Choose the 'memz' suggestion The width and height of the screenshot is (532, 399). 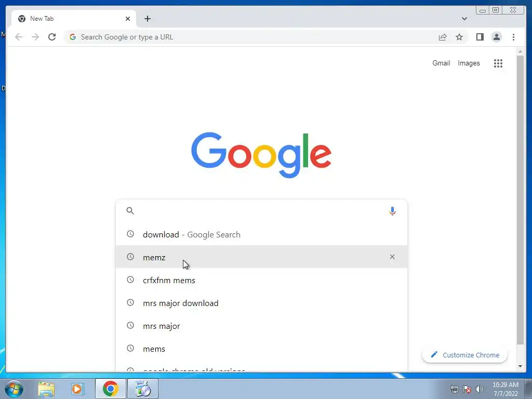[262, 257]
